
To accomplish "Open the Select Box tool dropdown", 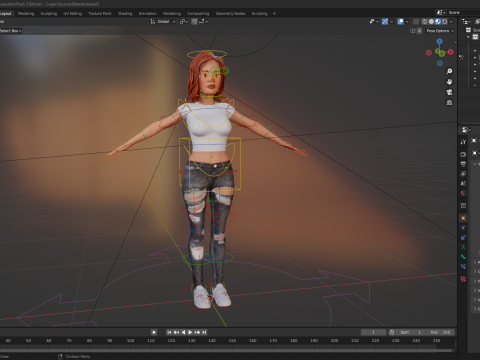I will (x=11, y=31).
